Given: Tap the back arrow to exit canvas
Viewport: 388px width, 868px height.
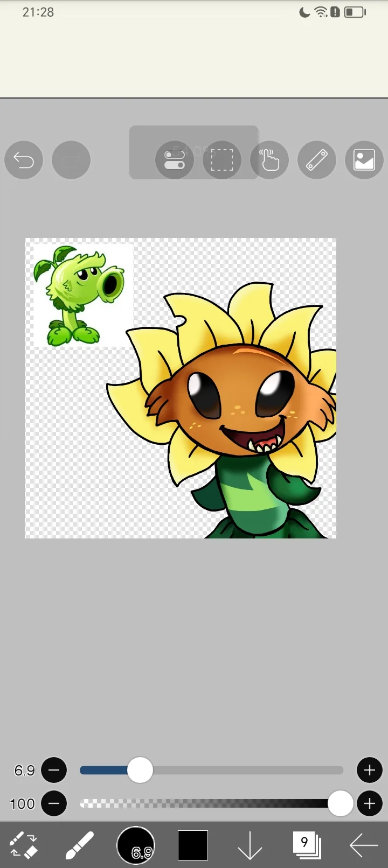Looking at the screenshot, I should (364, 845).
